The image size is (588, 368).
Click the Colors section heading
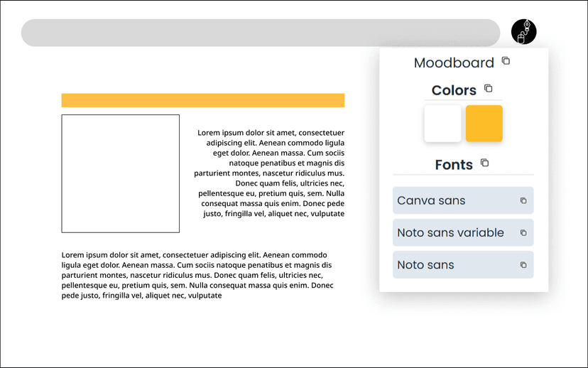tap(454, 90)
